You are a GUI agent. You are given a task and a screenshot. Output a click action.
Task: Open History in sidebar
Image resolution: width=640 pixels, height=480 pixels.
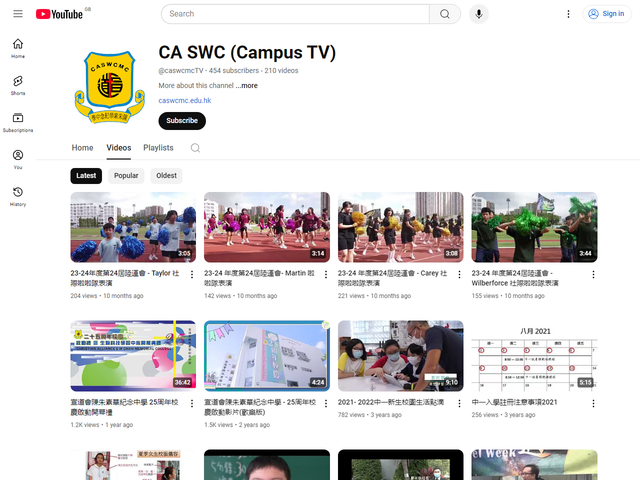[x=18, y=196]
